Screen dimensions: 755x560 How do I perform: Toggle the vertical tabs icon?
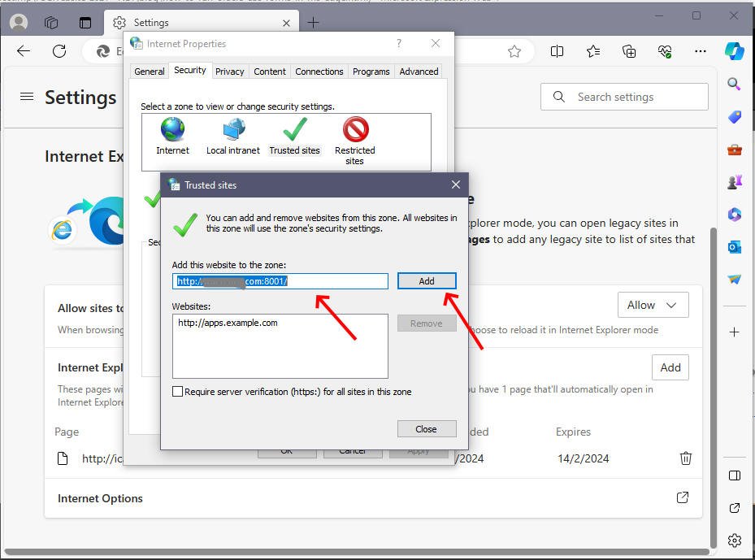pyautogui.click(x=85, y=23)
